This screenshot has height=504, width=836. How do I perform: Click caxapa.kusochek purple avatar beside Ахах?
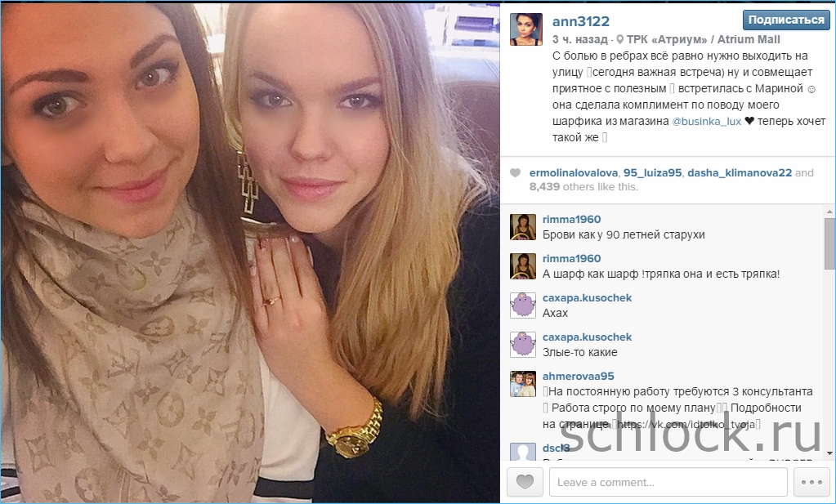pyautogui.click(x=522, y=306)
